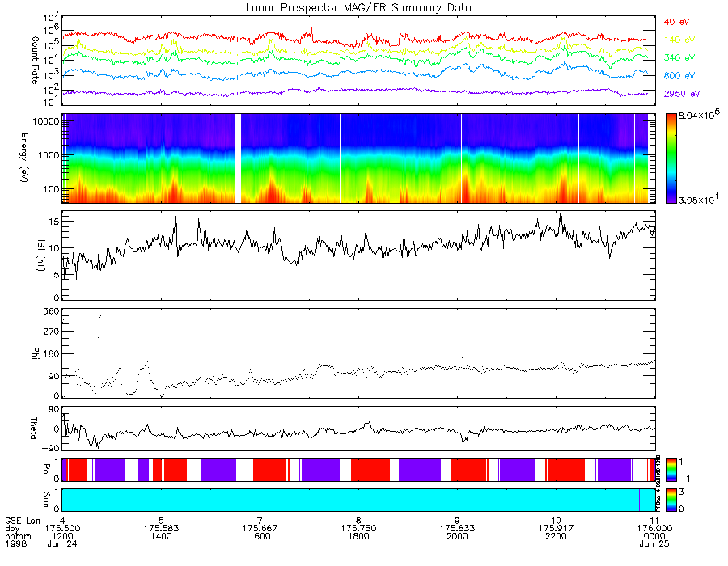The image size is (728, 566).
Task: Click the '360' tick on the Phi axis
Action: pos(52,311)
